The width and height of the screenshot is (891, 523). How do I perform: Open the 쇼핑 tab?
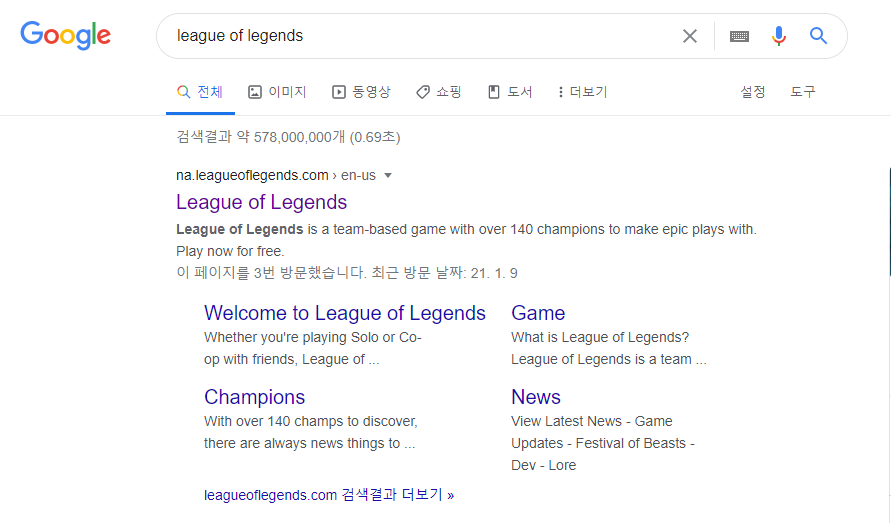439,92
